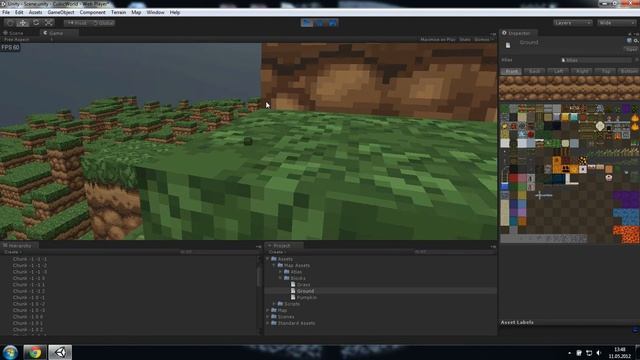This screenshot has height=360, width=640.
Task: Open the Assets menu
Action: pos(36,12)
